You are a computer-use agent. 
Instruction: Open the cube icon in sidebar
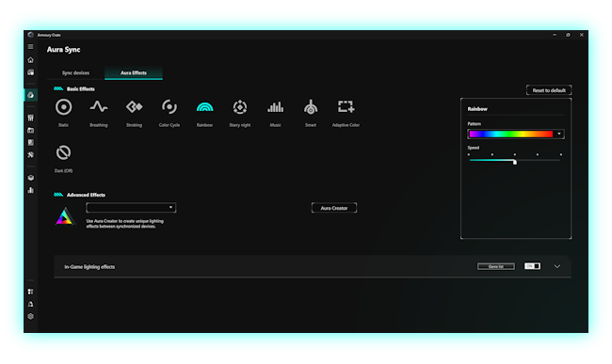click(30, 178)
